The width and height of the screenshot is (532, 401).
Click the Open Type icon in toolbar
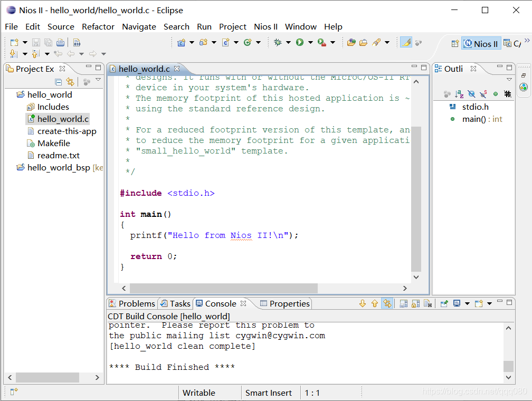351,42
